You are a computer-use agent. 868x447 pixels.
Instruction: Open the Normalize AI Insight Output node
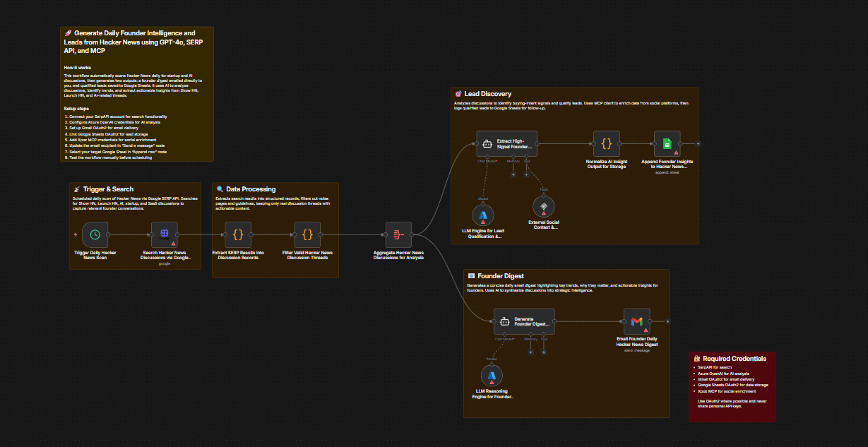click(606, 143)
